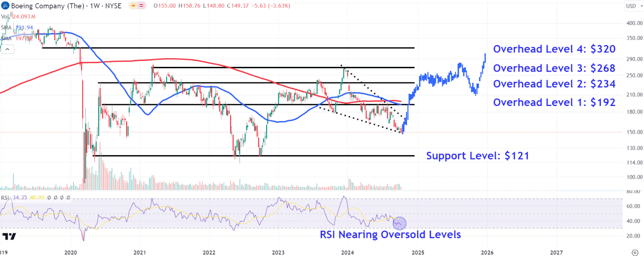
Task: Click the 2025 label on the time axis
Action: pos(417,252)
